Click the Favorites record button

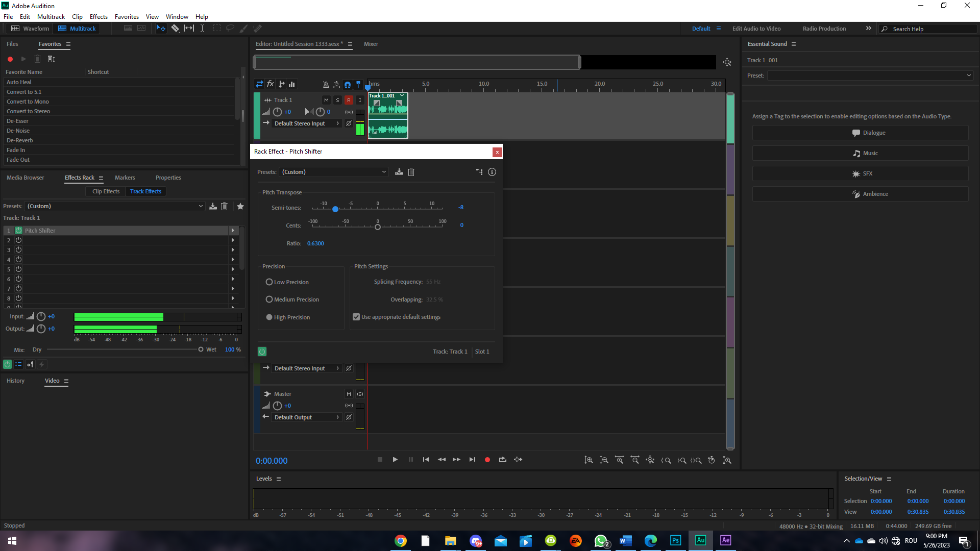(10, 59)
